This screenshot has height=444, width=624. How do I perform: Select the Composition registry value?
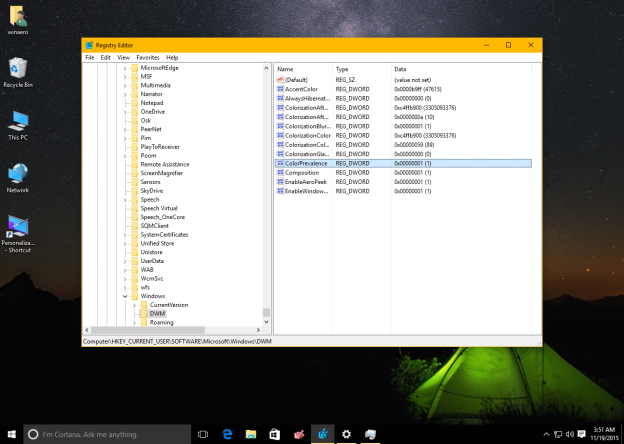pyautogui.click(x=302, y=173)
